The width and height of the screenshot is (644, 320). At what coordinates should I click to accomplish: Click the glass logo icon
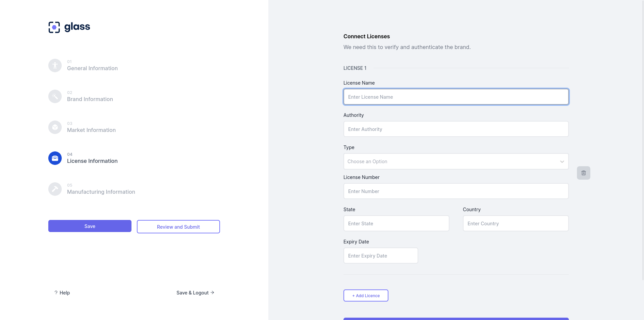(x=54, y=27)
